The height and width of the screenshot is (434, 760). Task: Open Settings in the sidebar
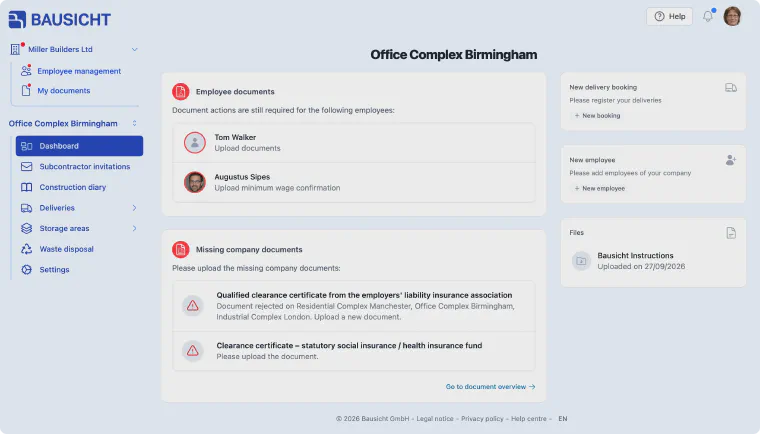coord(54,270)
